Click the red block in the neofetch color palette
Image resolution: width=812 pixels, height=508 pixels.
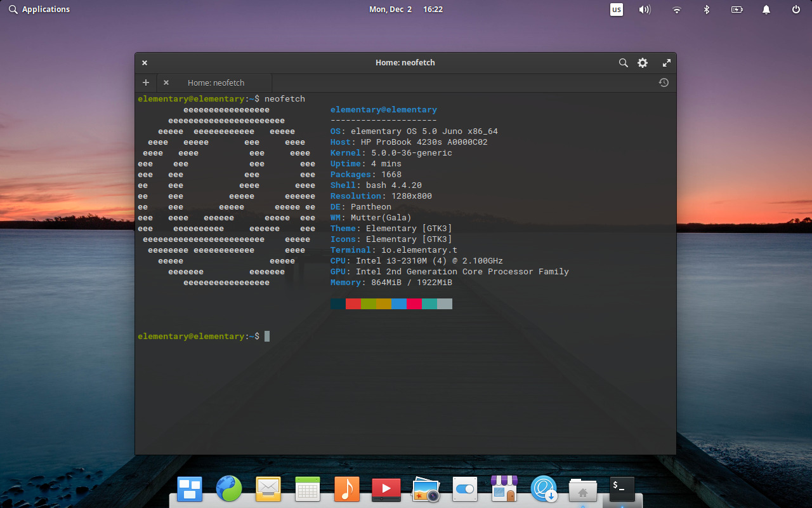click(353, 304)
